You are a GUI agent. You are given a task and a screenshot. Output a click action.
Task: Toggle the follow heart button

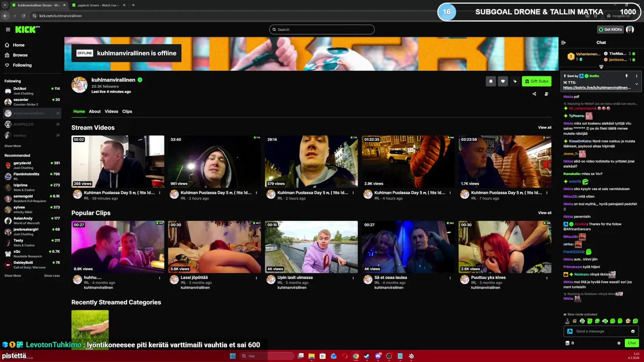click(x=503, y=81)
